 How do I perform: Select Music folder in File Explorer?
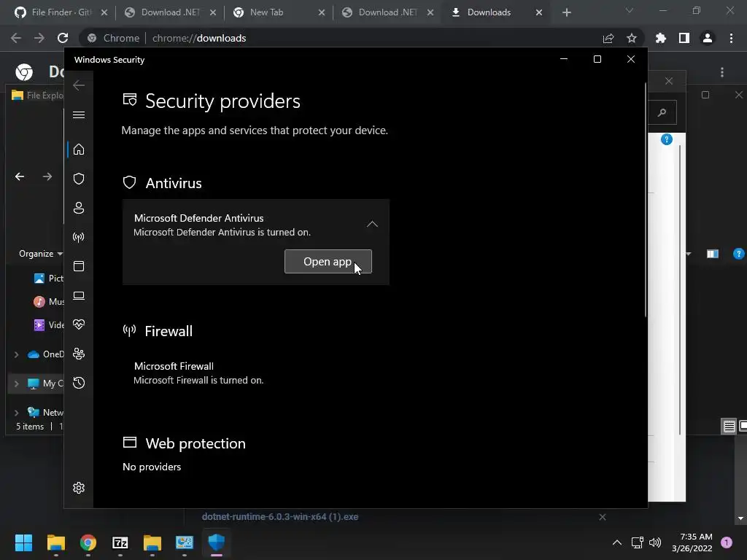(x=49, y=301)
